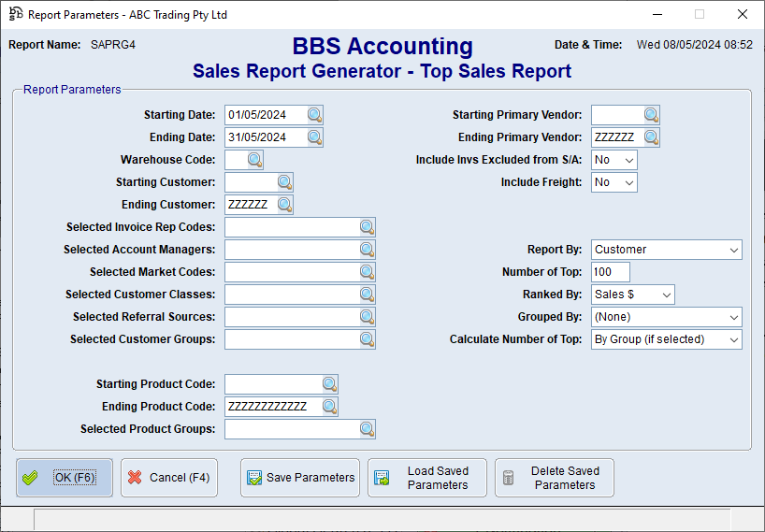
Task: Open the Starting Primary Vendor lookup icon
Action: (652, 115)
